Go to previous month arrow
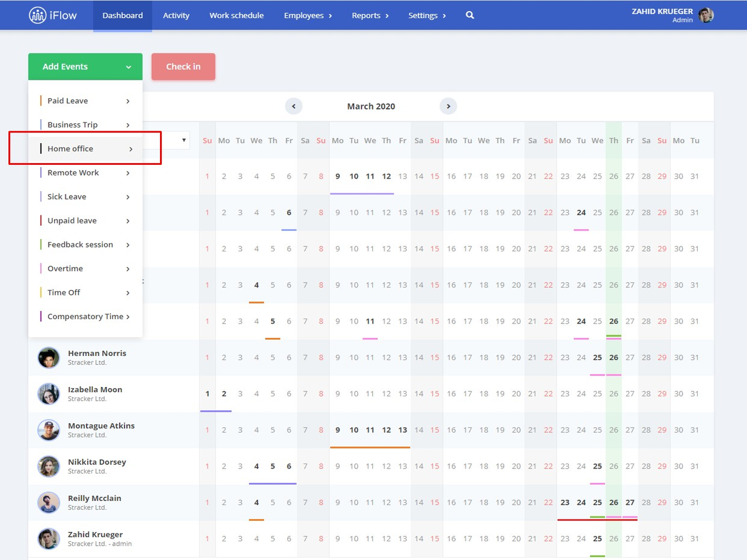Image resolution: width=747 pixels, height=560 pixels. [x=294, y=106]
